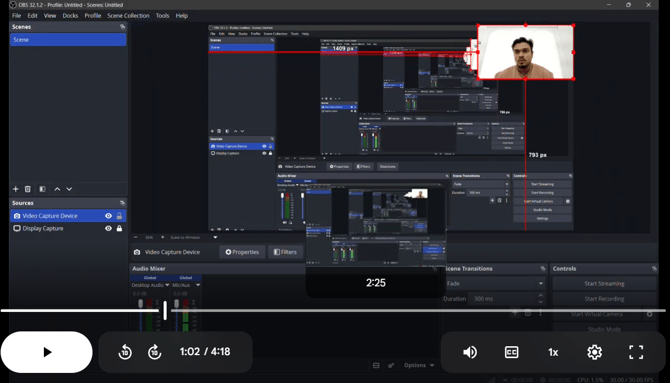Click the Duration 300 ms field

pyautogui.click(x=502, y=299)
